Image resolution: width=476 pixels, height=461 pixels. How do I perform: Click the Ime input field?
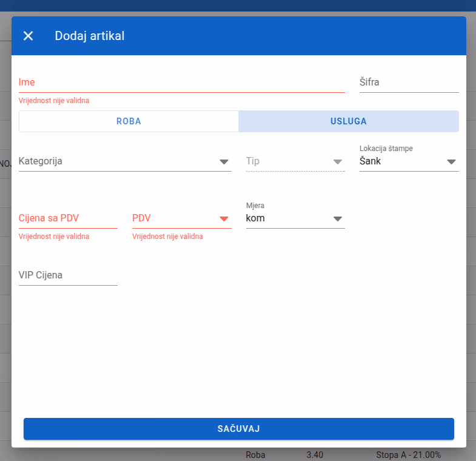coord(181,82)
